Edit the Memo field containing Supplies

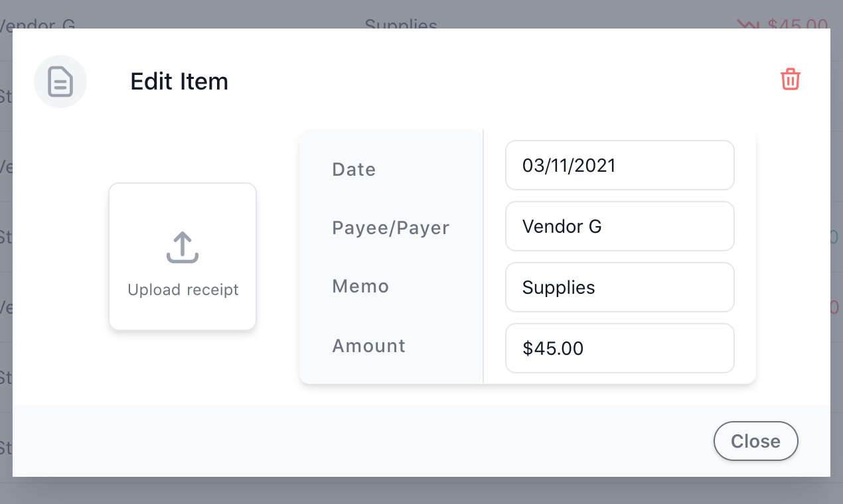tap(620, 287)
